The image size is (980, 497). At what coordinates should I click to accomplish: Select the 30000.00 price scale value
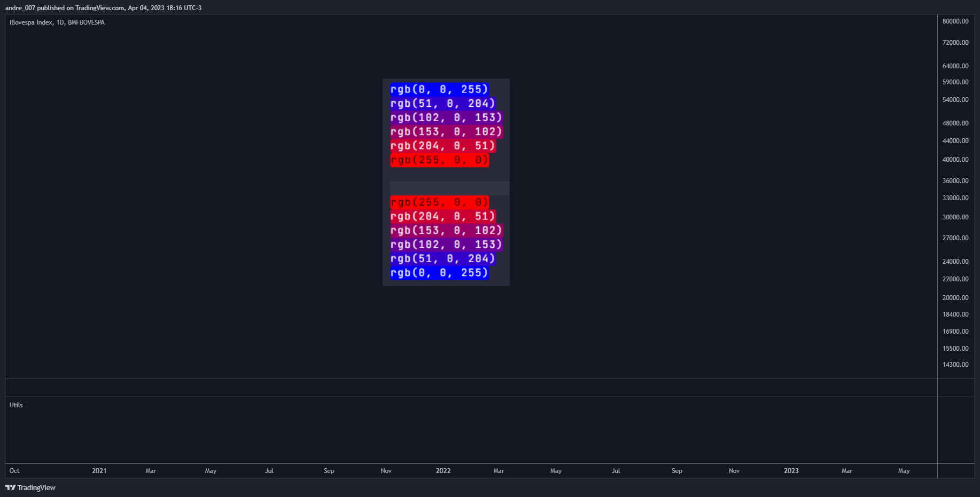coord(955,217)
